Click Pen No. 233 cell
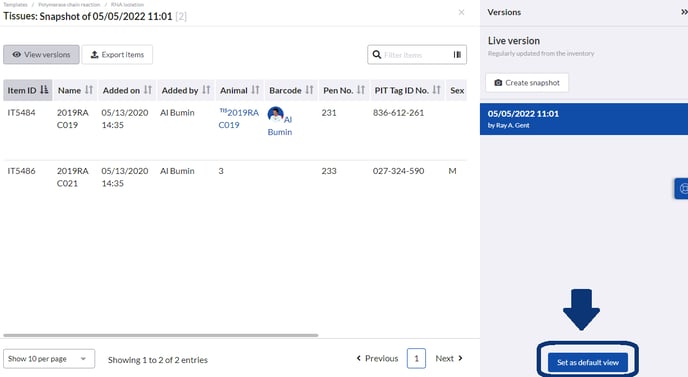688x377 pixels. 329,171
